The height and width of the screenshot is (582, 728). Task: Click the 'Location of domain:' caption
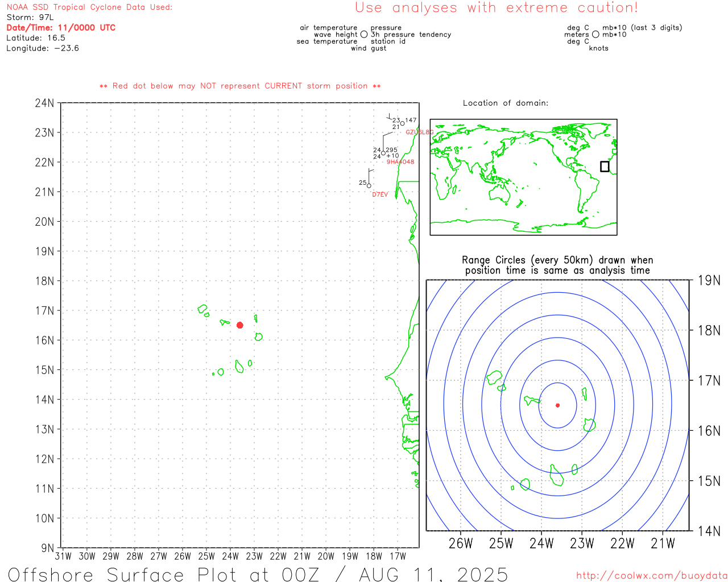click(506, 103)
